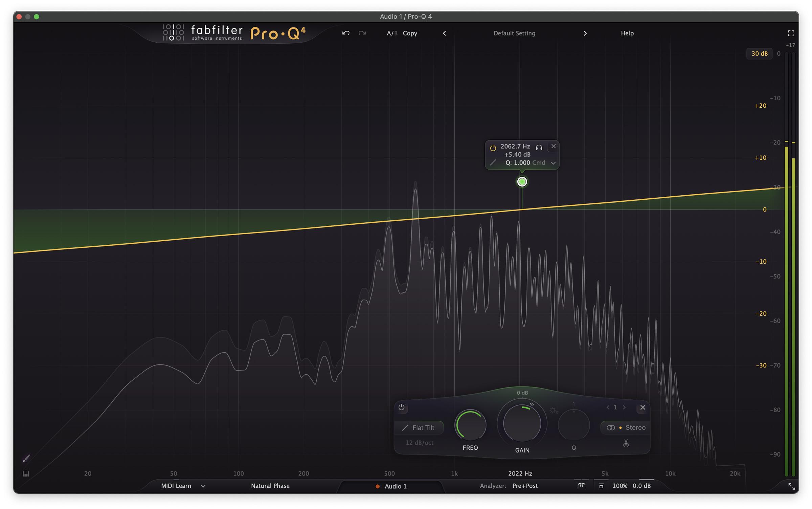Click the 100% output scale value
This screenshot has width=812, height=509.
click(x=620, y=486)
